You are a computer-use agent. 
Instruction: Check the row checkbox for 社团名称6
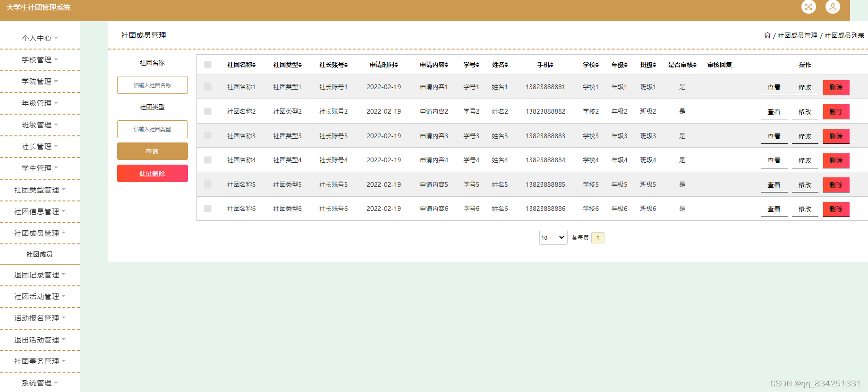pyautogui.click(x=208, y=209)
